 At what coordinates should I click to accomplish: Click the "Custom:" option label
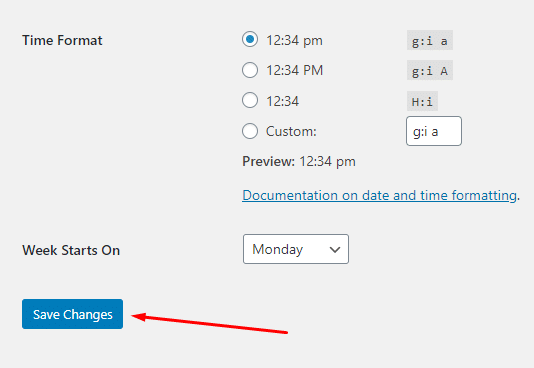tap(291, 131)
